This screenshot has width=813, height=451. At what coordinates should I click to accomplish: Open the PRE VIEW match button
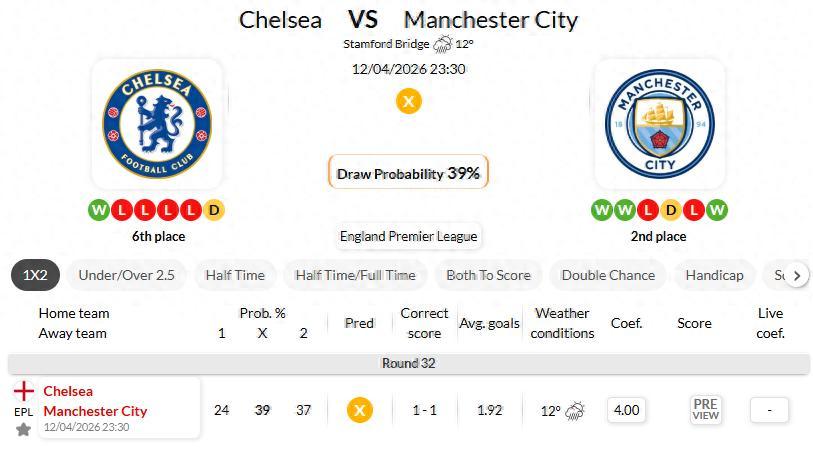tap(705, 410)
